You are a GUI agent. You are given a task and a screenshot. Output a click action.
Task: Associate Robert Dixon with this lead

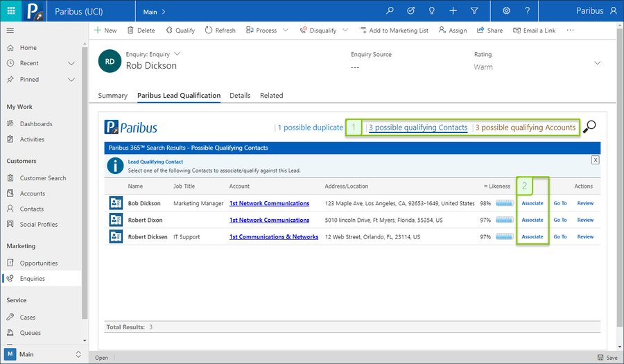(x=532, y=220)
